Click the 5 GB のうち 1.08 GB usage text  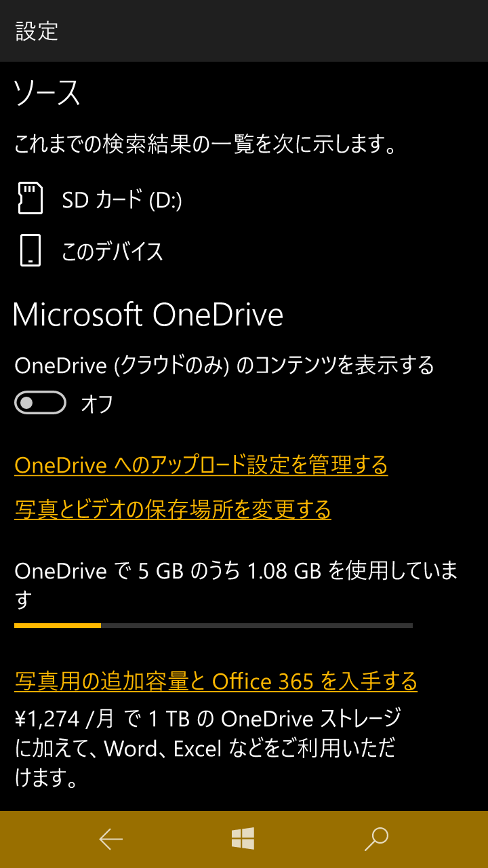point(229,571)
